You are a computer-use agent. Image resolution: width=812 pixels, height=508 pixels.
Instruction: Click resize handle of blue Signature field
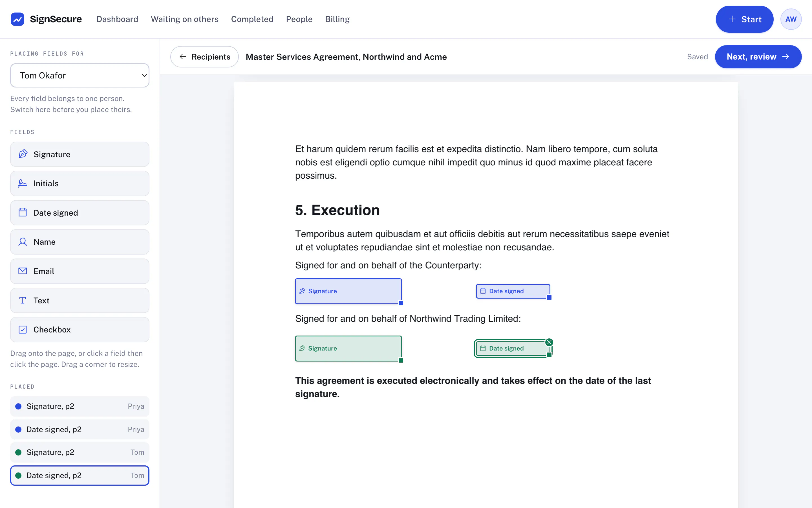401,303
